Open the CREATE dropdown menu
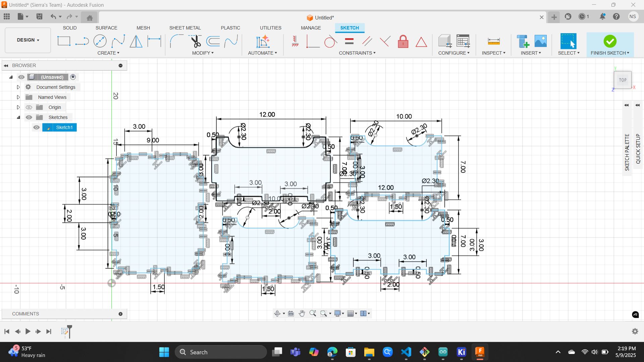The width and height of the screenshot is (644, 362). [x=108, y=53]
